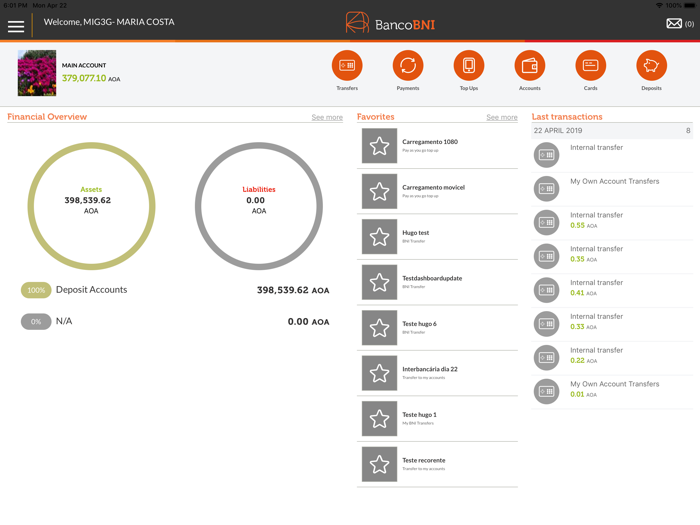Image resolution: width=700 pixels, height=525 pixels.
Task: Open the Cards shortcut
Action: 591,66
